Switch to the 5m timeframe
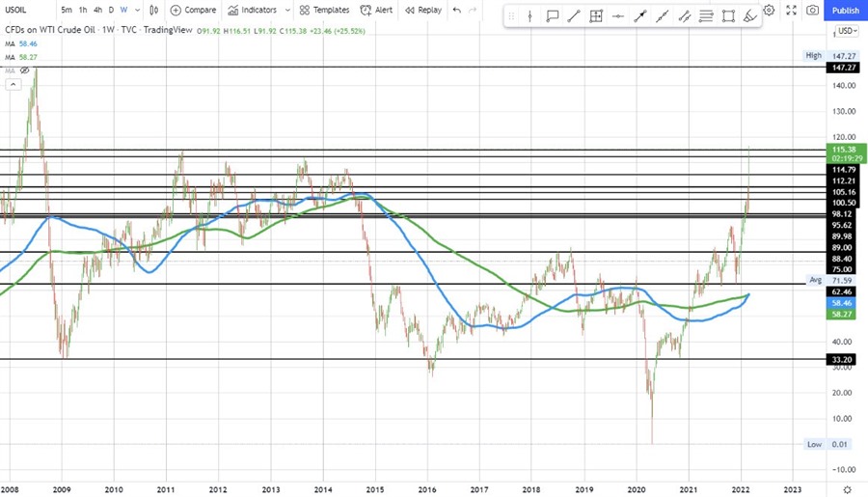This screenshot has height=497, width=868. (67, 10)
